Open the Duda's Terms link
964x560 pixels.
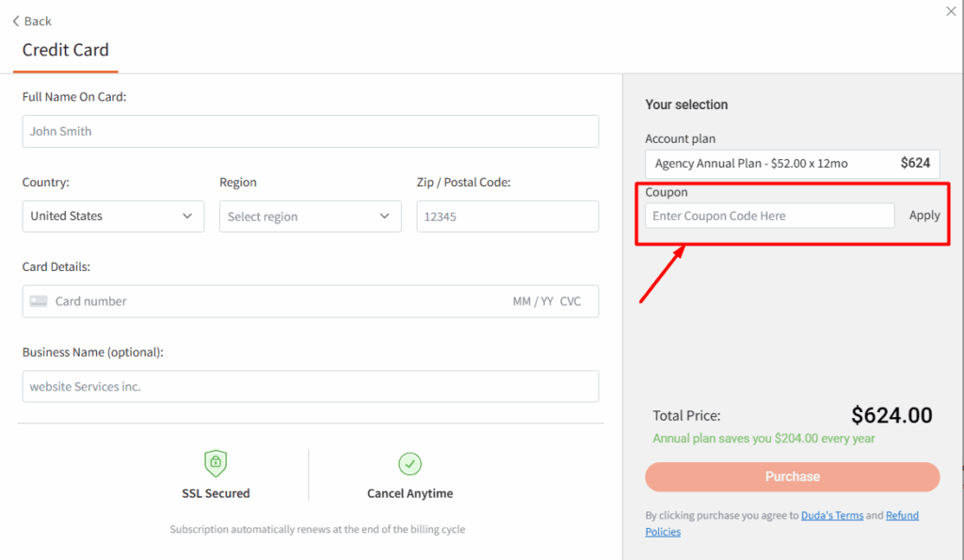pos(832,515)
